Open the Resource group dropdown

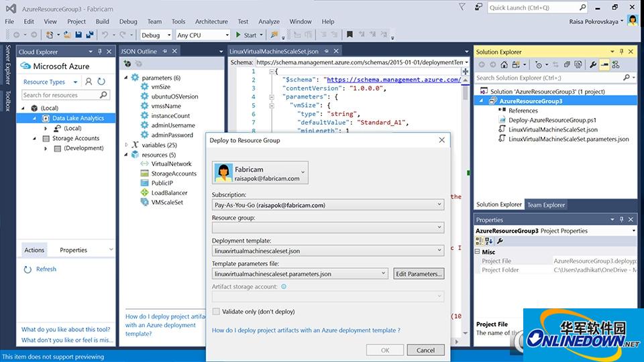(439, 227)
